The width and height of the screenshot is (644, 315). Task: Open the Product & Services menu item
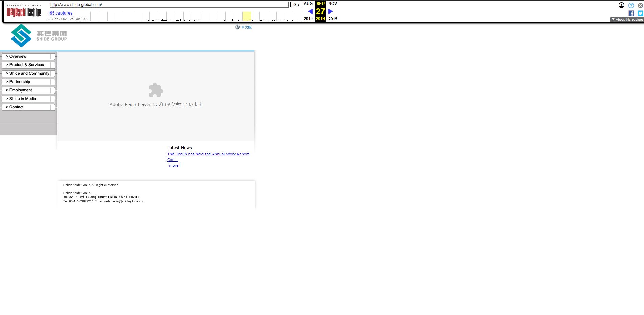pos(28,65)
